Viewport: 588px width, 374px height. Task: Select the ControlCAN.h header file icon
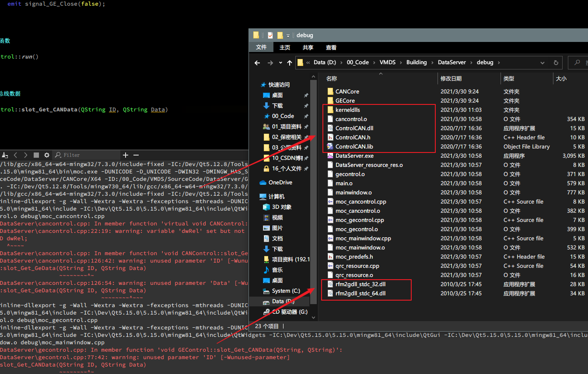tap(330, 137)
